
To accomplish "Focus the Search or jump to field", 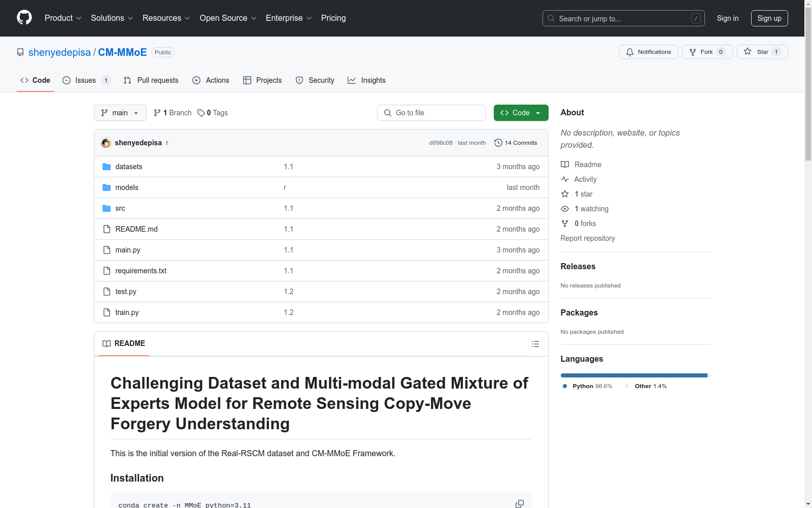I will click(x=623, y=18).
